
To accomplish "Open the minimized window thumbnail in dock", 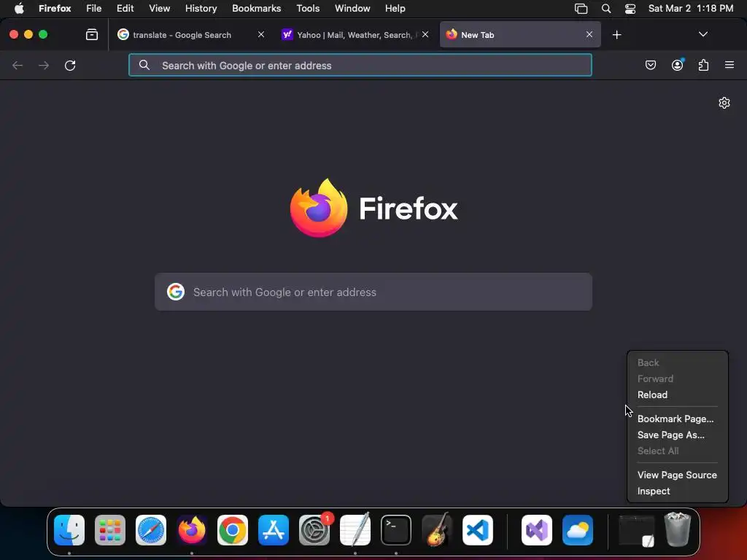I will tap(637, 530).
